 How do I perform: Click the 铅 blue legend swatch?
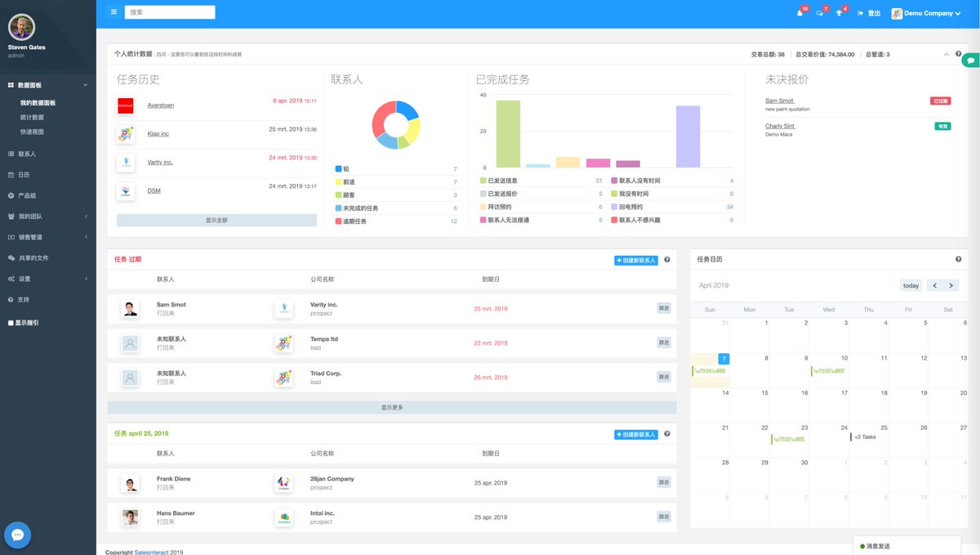338,169
